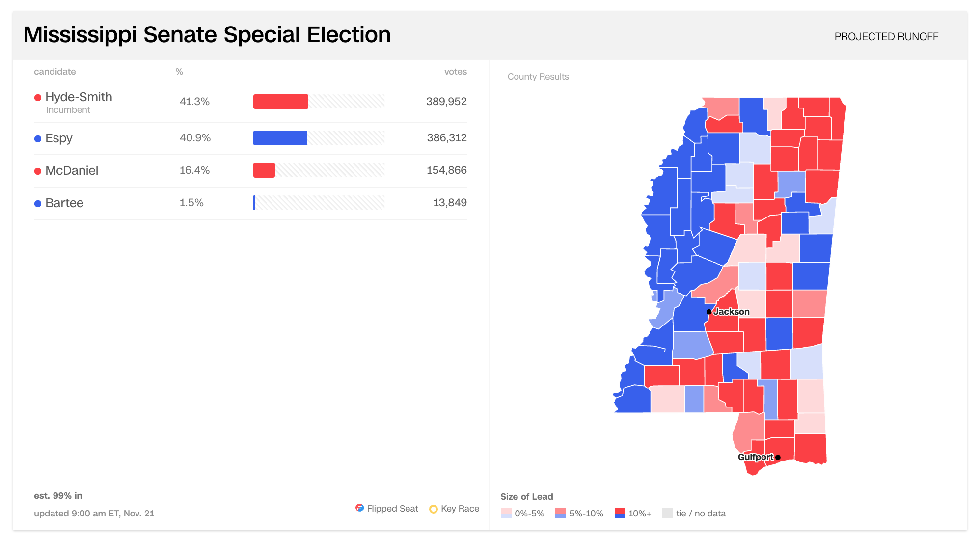Viewport: 980px width, 542px height.
Task: Click the Jackson city marker on map
Action: [709, 312]
